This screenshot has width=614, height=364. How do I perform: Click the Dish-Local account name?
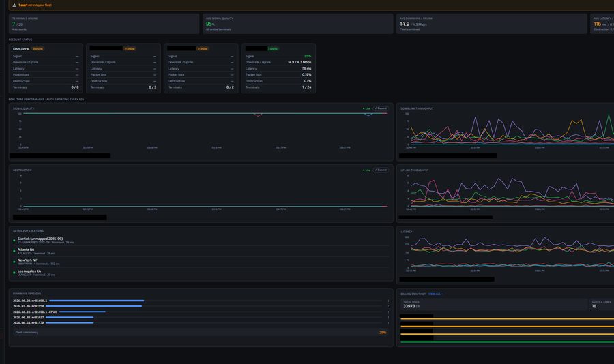(21, 49)
